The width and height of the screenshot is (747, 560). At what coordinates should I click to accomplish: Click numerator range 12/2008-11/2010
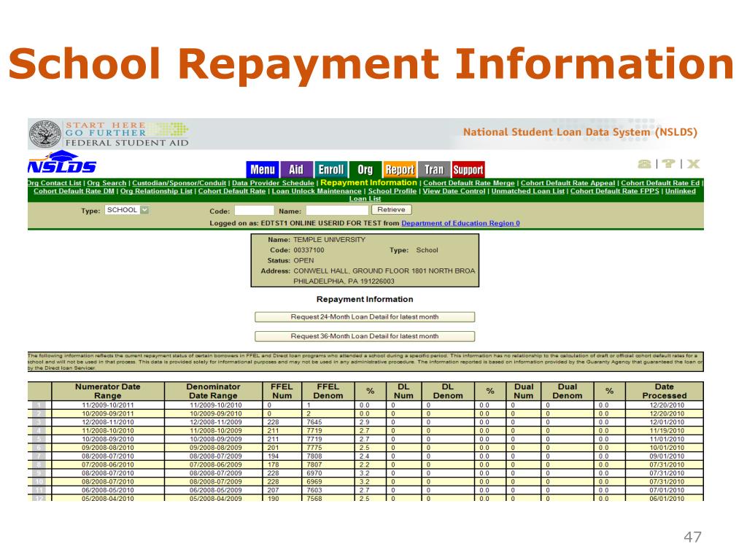[108, 422]
